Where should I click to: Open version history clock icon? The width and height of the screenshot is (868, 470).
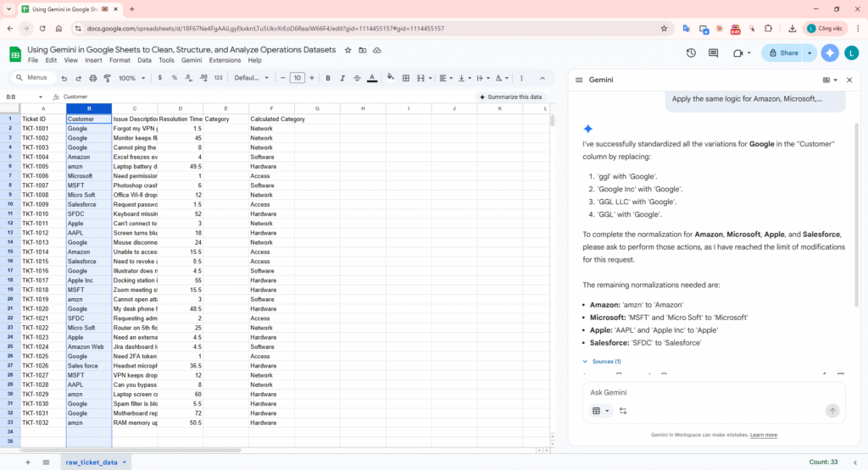point(691,53)
